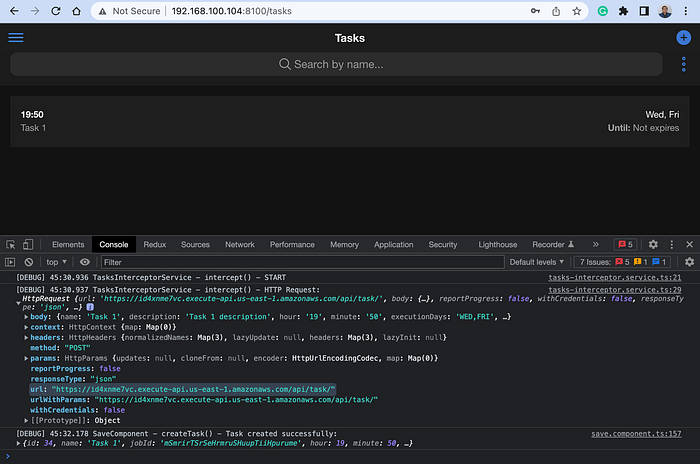Expand the [[Prototype]] entry
Image resolution: width=700 pixels, height=464 pixels.
pos(26,421)
